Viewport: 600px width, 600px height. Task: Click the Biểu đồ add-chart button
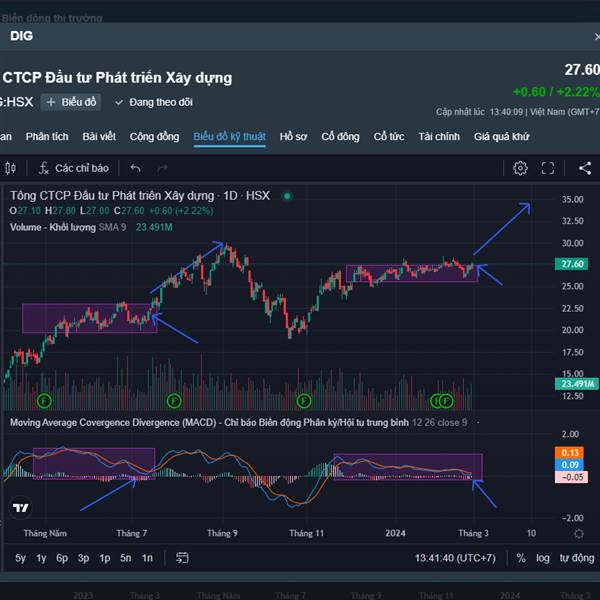coord(71,102)
